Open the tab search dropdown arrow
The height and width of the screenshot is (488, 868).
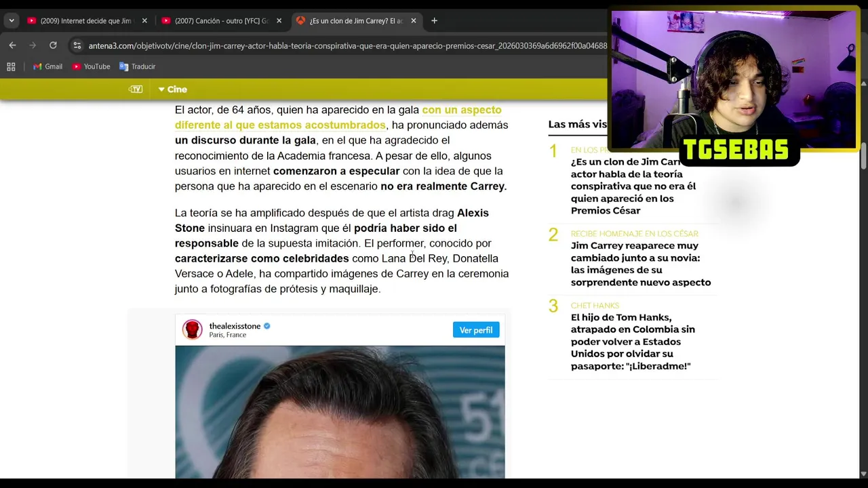point(12,21)
